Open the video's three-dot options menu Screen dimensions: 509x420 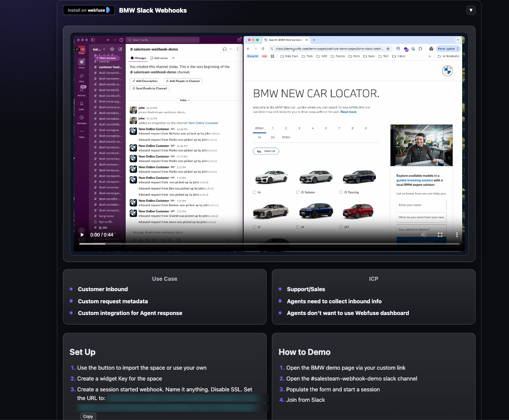coord(457,235)
